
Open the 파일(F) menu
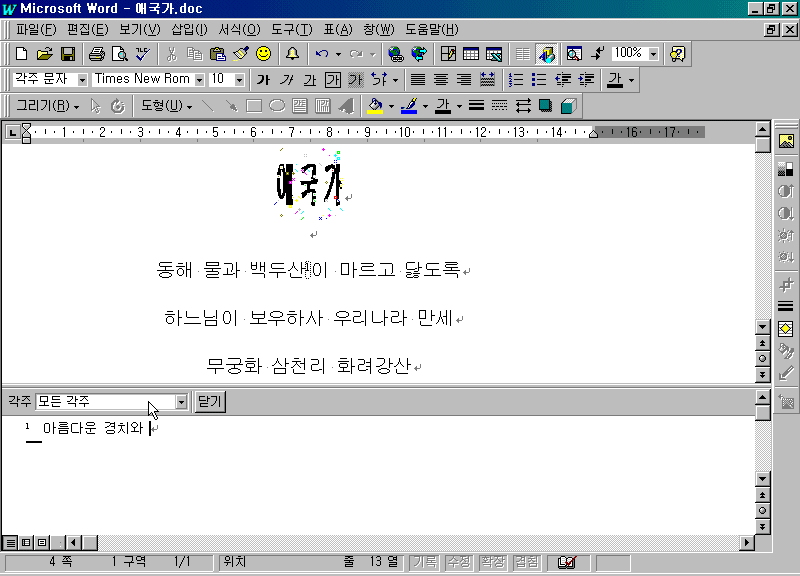36,30
